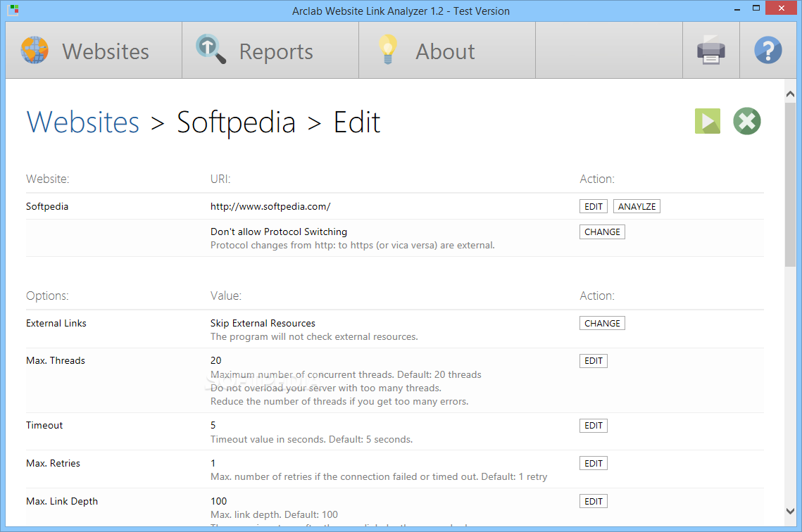This screenshot has width=802, height=532.
Task: Click the ANAYLZE button
Action: click(637, 206)
